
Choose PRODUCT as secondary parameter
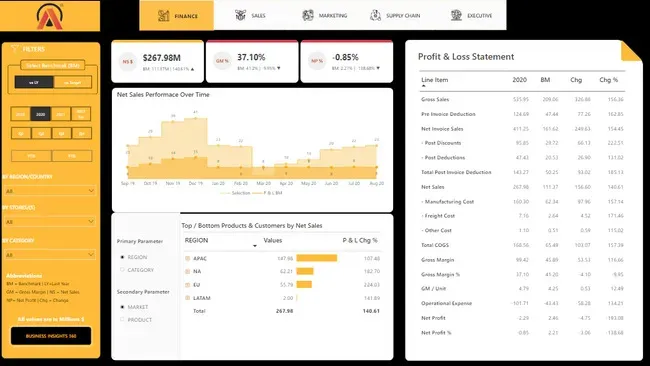(122, 320)
